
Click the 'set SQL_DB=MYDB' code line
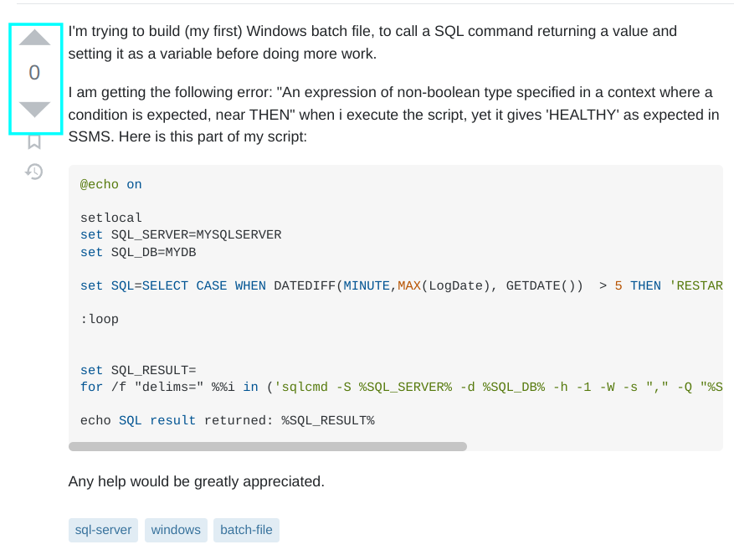tap(138, 252)
